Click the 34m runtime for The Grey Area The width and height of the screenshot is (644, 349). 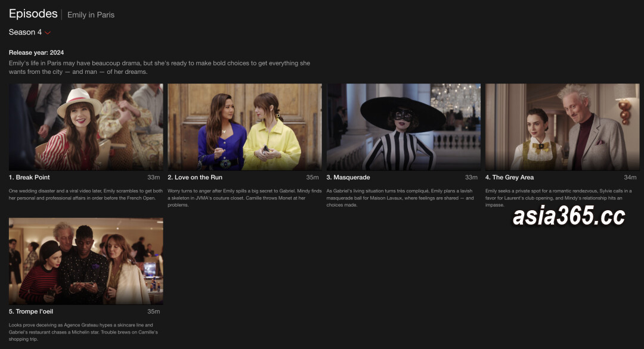(630, 177)
